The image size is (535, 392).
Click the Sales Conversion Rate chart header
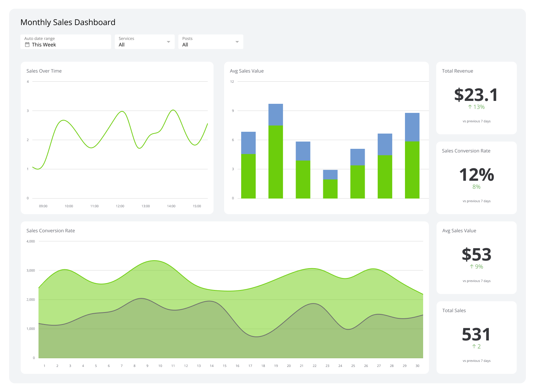50,230
